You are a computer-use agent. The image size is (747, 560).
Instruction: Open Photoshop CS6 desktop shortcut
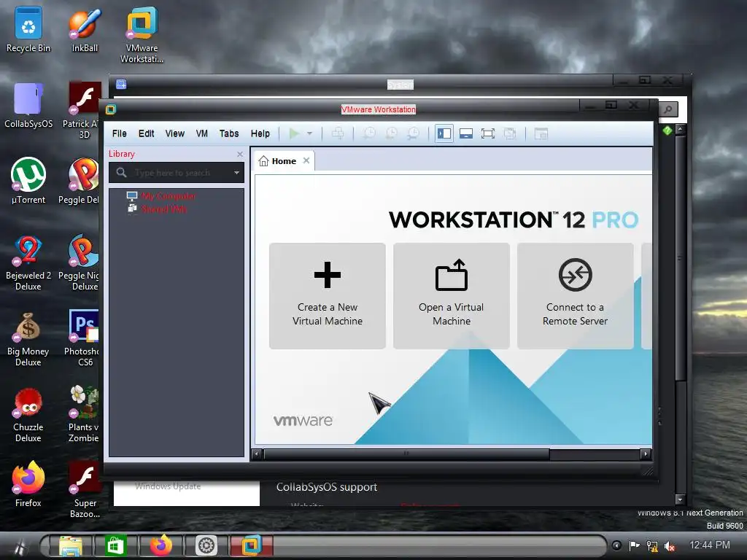82,338
